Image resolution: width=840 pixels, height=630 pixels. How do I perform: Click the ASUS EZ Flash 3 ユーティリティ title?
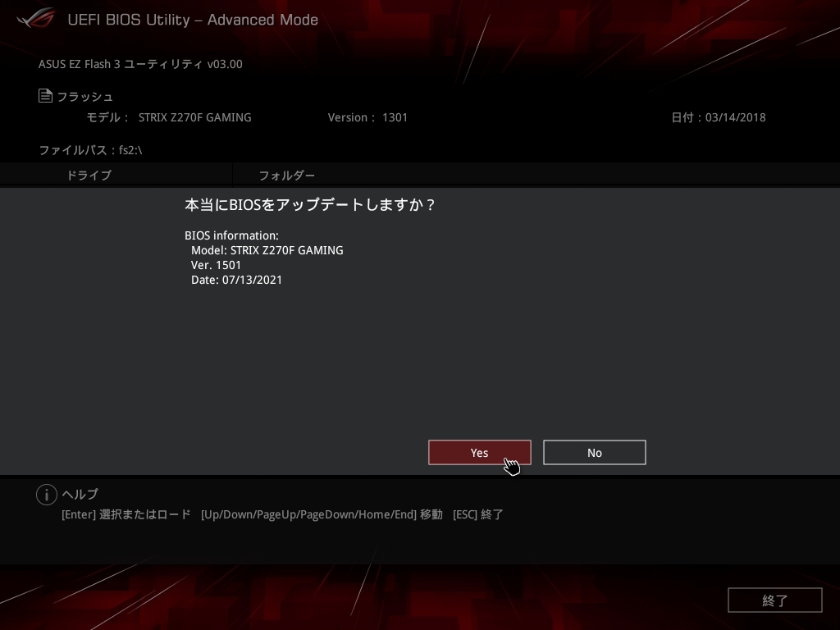[x=140, y=64]
